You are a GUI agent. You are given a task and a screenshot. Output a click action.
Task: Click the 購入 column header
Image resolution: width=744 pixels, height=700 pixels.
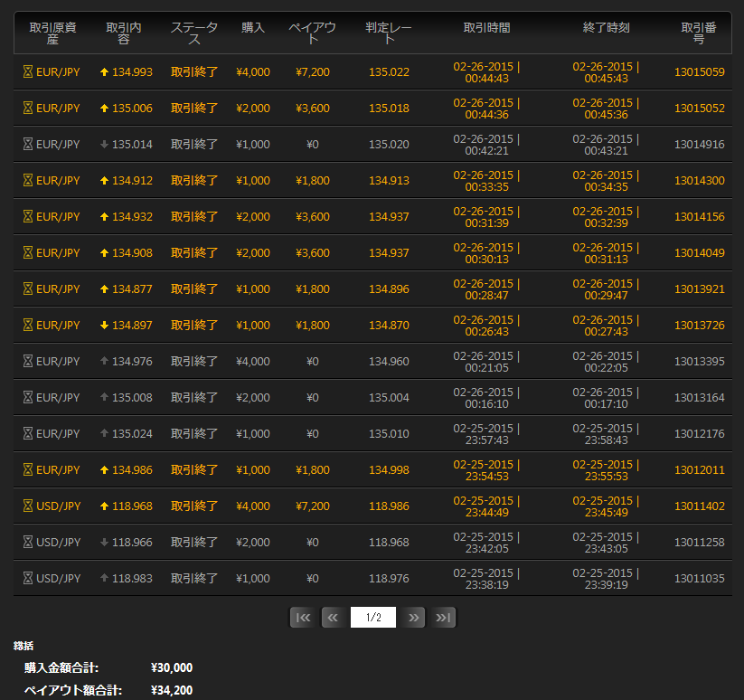point(253,27)
